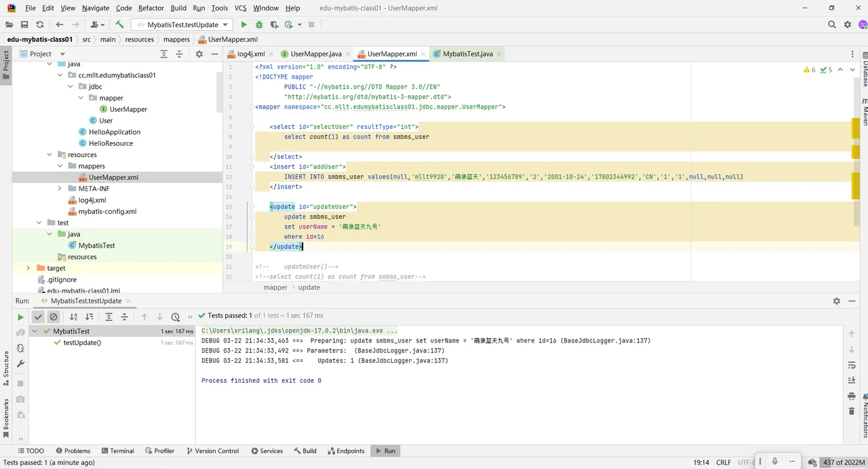
Task: Open the Navigate menu
Action: coord(95,8)
